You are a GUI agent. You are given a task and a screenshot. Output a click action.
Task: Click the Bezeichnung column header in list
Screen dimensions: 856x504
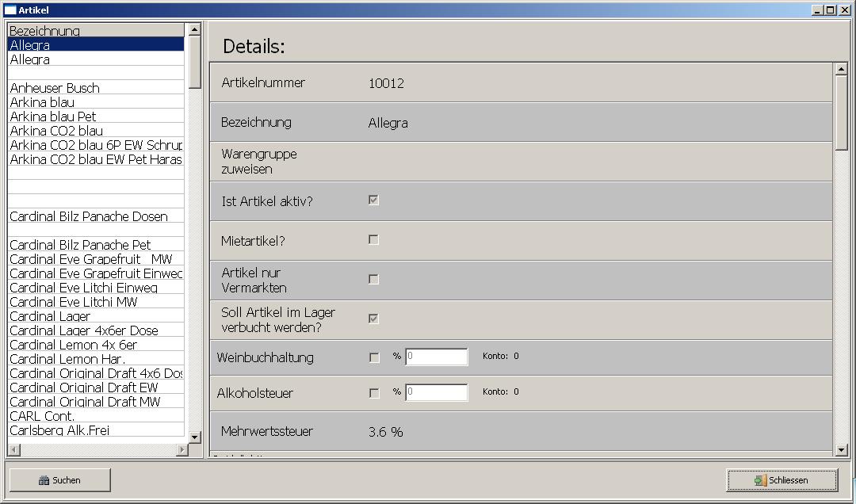pyautogui.click(x=45, y=31)
